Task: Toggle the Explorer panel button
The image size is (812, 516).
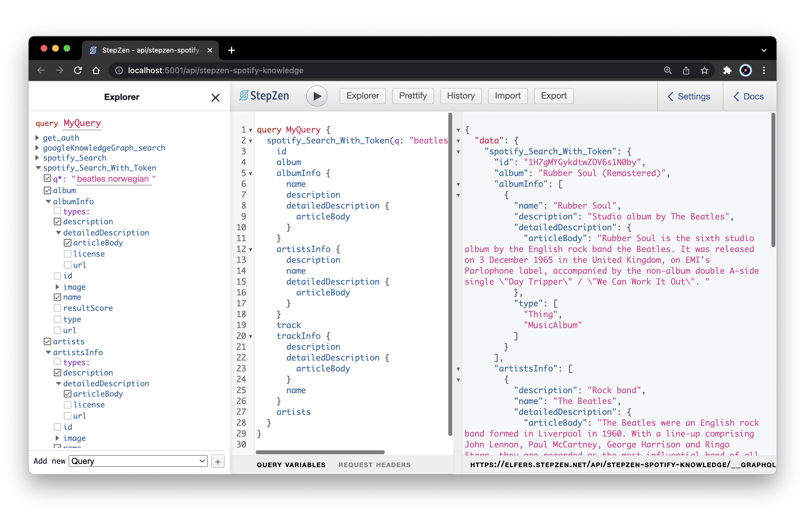Action: click(363, 96)
